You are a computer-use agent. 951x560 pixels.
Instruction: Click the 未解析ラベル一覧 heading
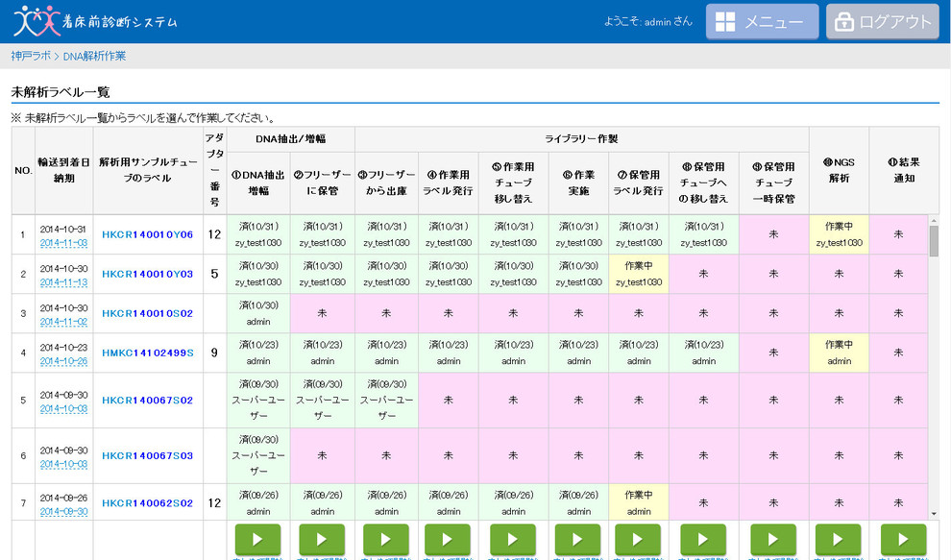point(61,92)
